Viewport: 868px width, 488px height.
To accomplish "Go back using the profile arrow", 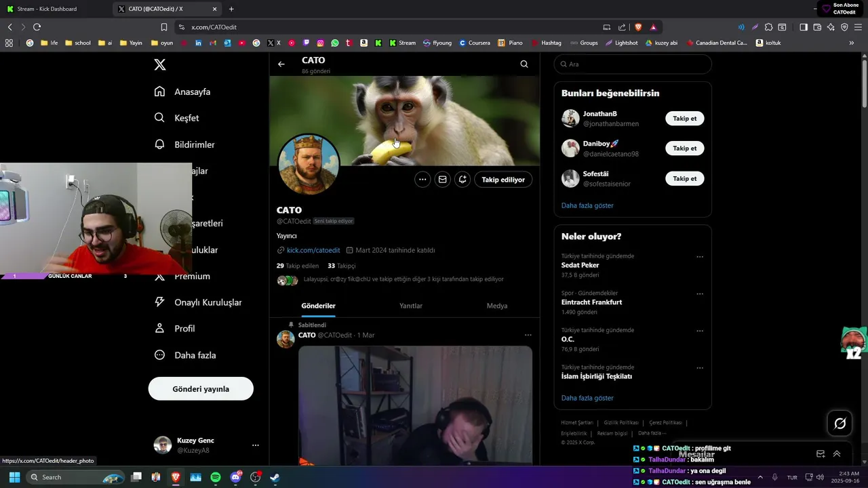I will point(281,64).
